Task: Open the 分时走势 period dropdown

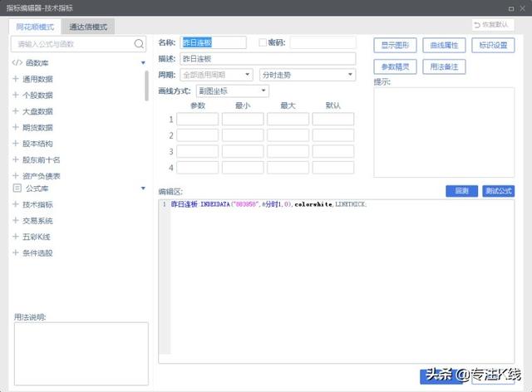Action: coord(308,75)
